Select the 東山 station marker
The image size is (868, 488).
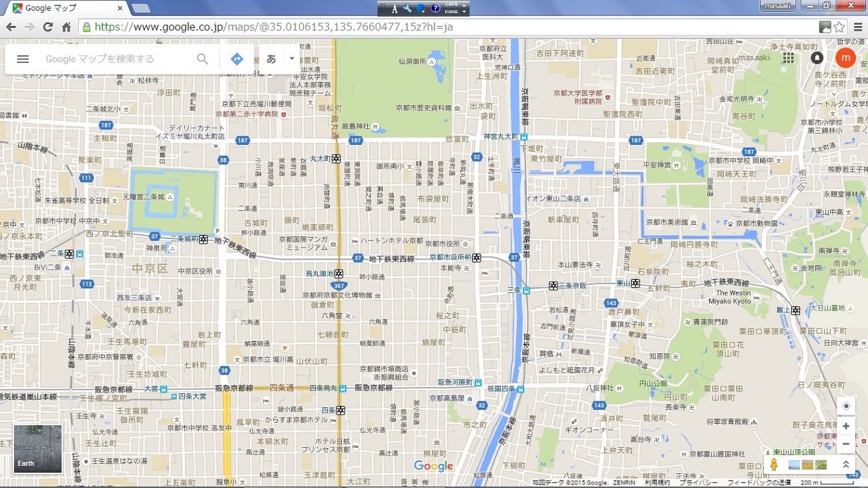click(636, 283)
